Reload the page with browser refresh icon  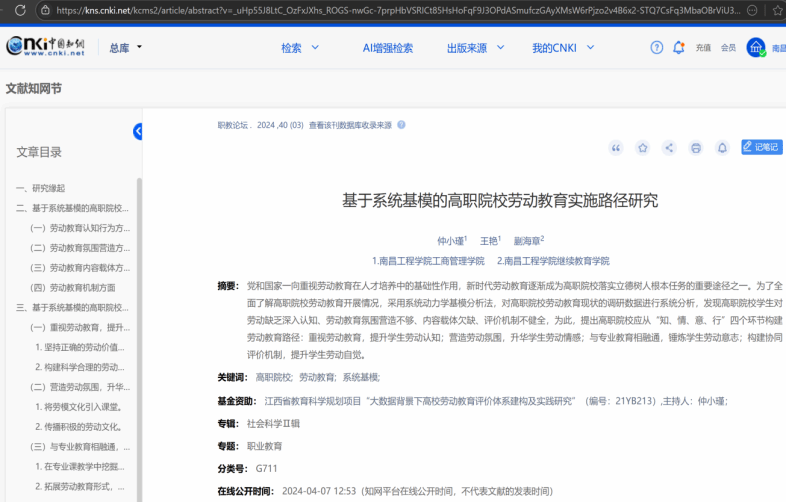[13, 10]
